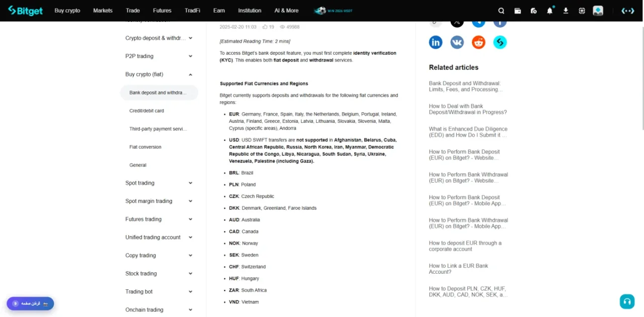
Task: Open the AI & More menu
Action: (286, 11)
